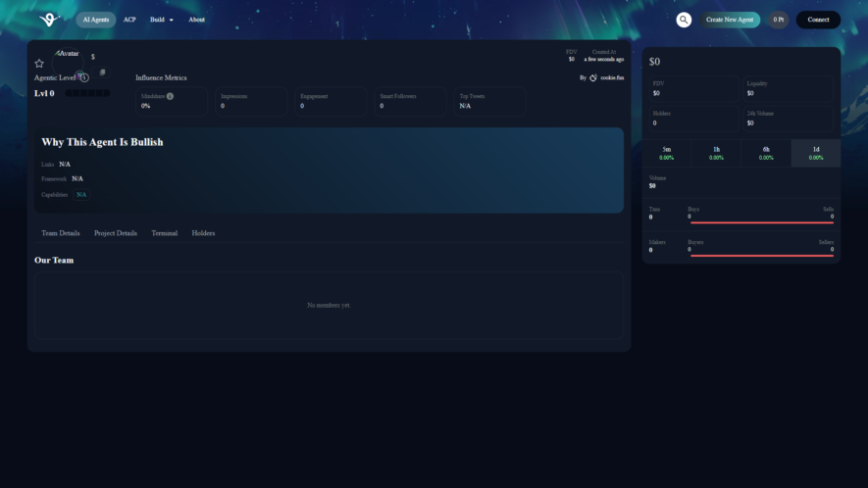The height and width of the screenshot is (488, 868).
Task: Click the Create New Agent button
Action: coord(730,20)
